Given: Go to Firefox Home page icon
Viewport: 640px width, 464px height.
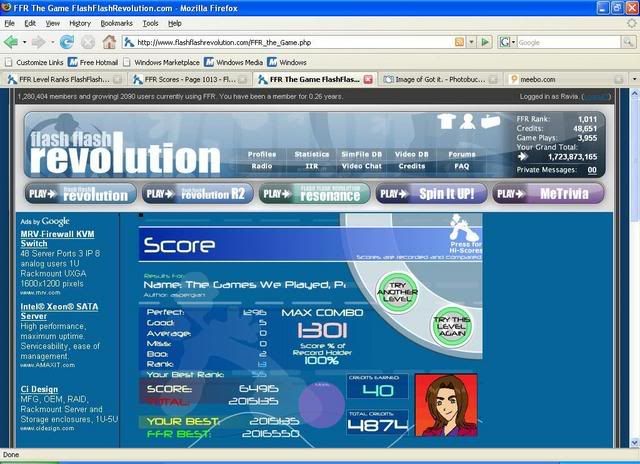Looking at the screenshot, I should click(109, 42).
